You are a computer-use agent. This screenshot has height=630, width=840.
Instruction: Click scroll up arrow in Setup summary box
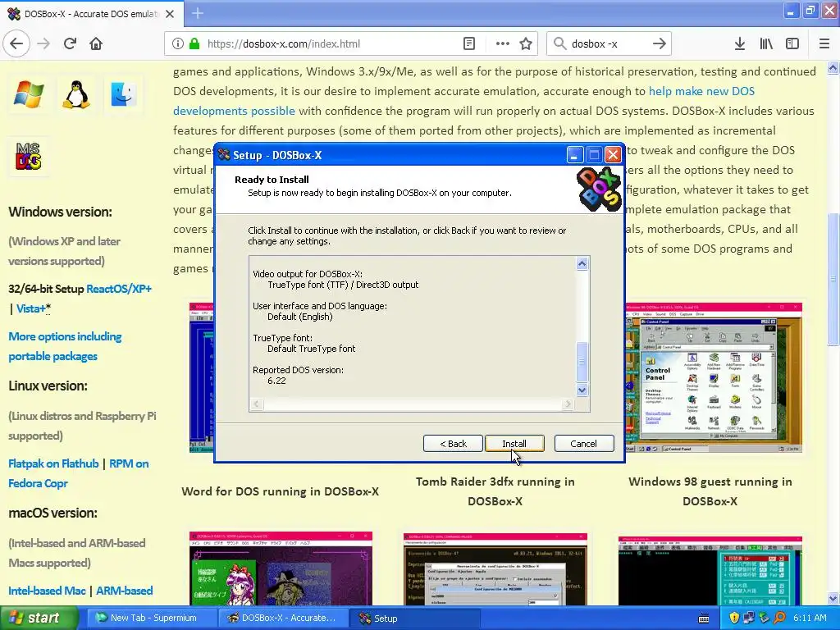(x=582, y=263)
